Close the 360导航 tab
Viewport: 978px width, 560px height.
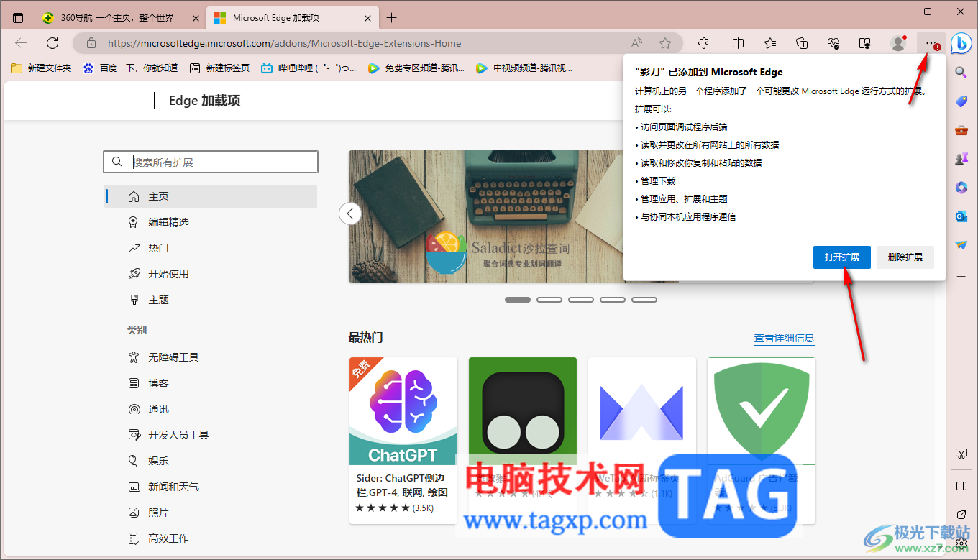point(195,18)
